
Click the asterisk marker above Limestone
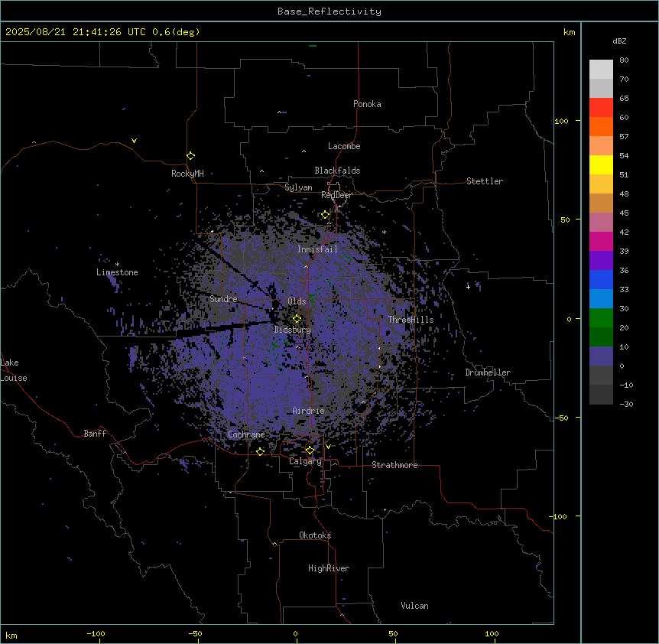(x=117, y=265)
